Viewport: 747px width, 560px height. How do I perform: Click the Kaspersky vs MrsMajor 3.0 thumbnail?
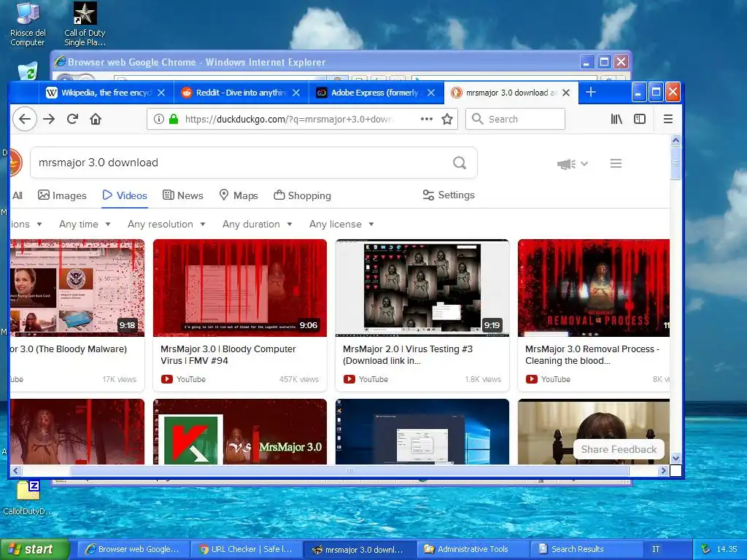[240, 432]
